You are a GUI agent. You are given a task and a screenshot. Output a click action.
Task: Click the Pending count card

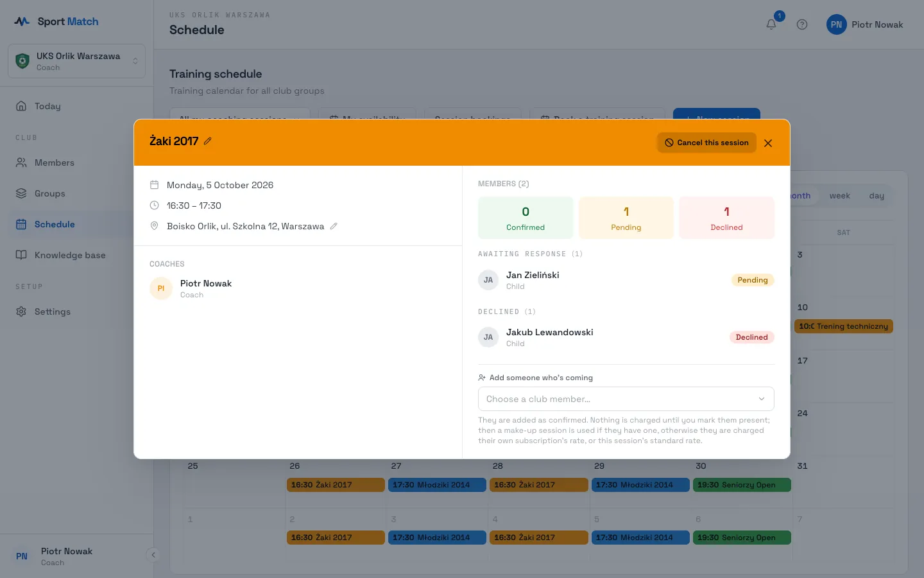pos(626,218)
